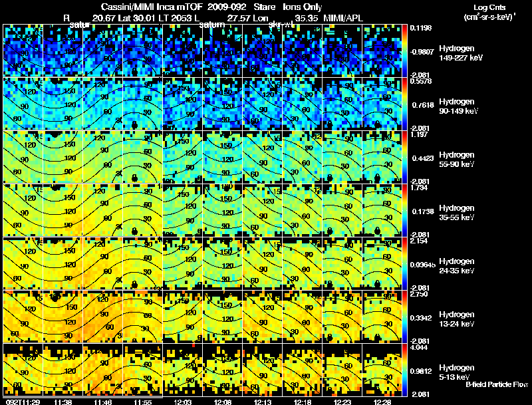This screenshot has height=405, width=532.
Task: Select the 35-55 keV image at 12:13
Action: (x=262, y=210)
